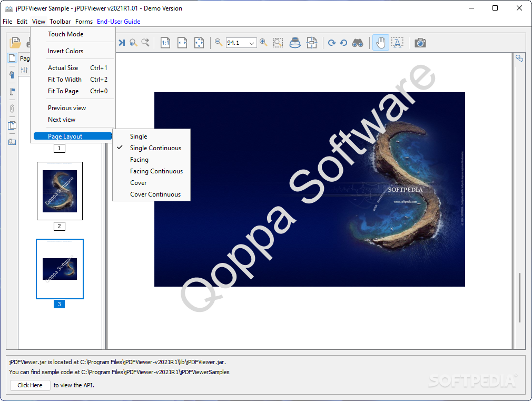Rotate pages clockwise
The width and height of the screenshot is (532, 401).
point(331,43)
